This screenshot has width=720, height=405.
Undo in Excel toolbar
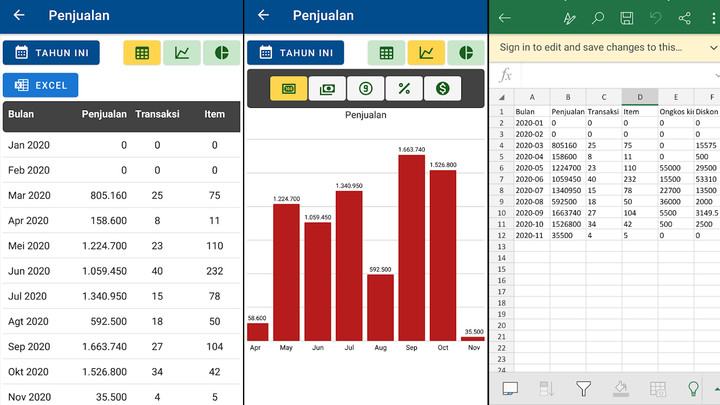[656, 18]
